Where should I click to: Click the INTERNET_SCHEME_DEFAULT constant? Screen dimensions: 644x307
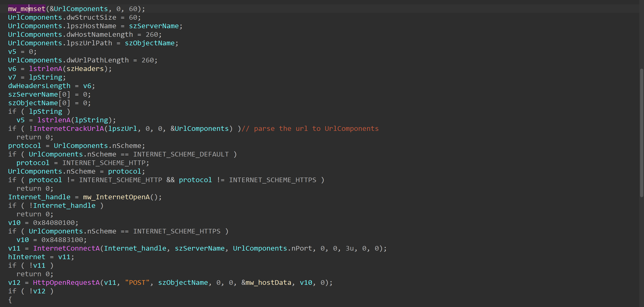click(181, 154)
